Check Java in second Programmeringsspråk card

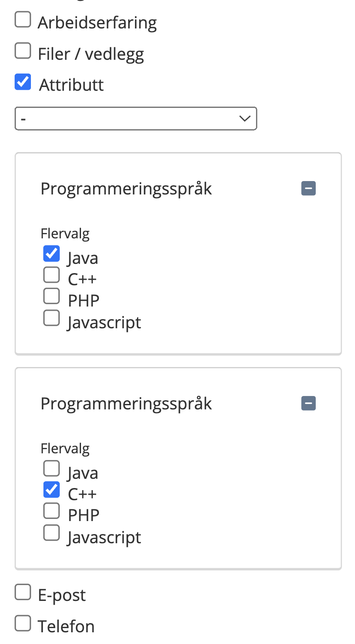tap(51, 469)
